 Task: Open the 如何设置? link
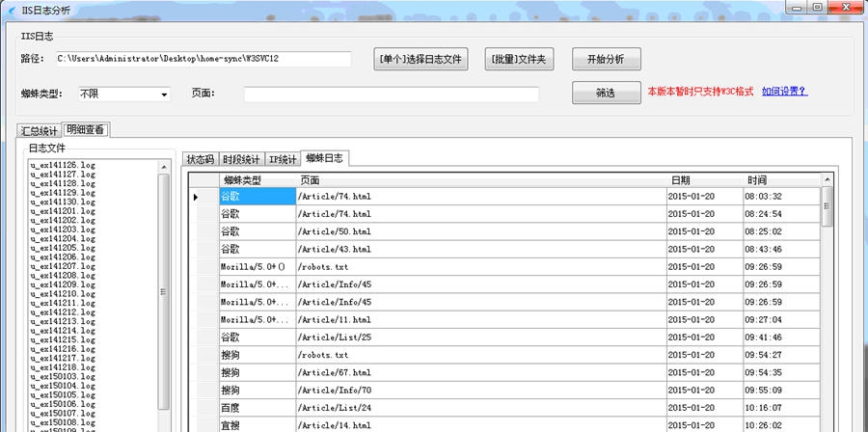784,92
